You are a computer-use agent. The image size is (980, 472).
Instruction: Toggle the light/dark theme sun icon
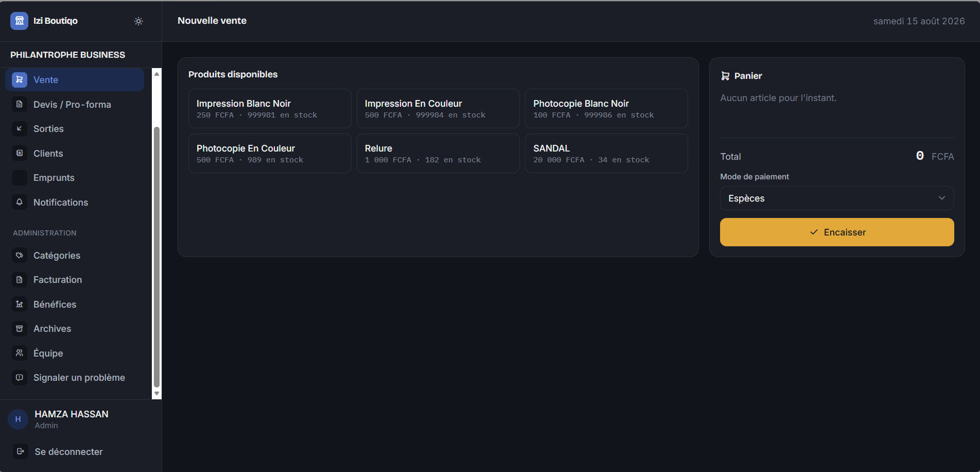[x=138, y=21]
